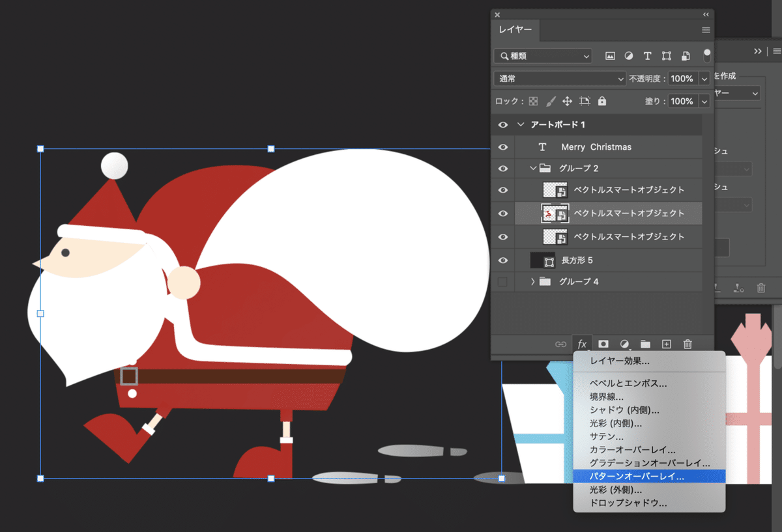782x532 pixels.
Task: Create a new group folder icon
Action: click(x=645, y=344)
